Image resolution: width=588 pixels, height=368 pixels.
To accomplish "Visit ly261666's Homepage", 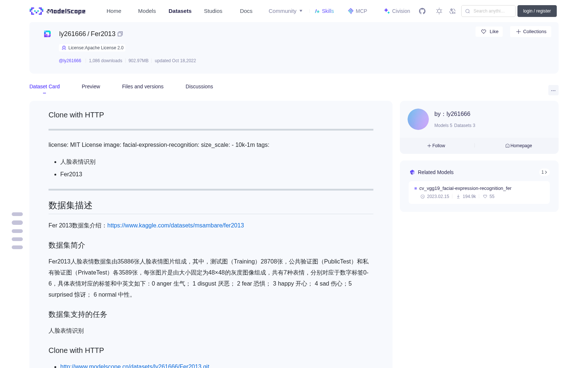I will (519, 146).
